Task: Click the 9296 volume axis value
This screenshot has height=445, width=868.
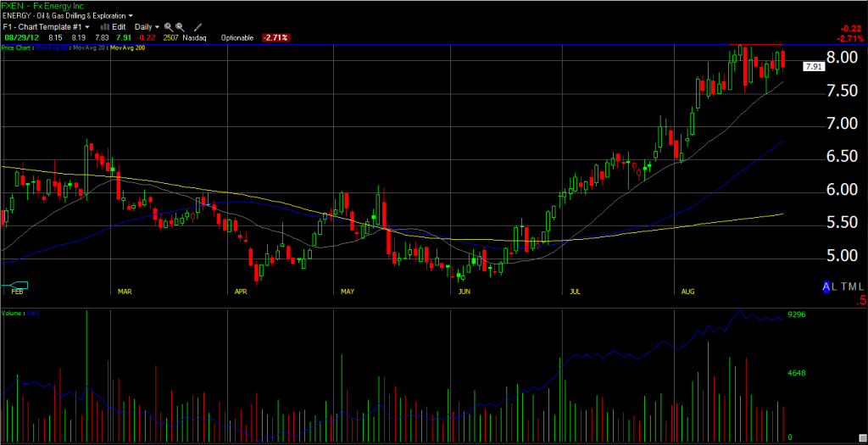Action: tap(797, 314)
